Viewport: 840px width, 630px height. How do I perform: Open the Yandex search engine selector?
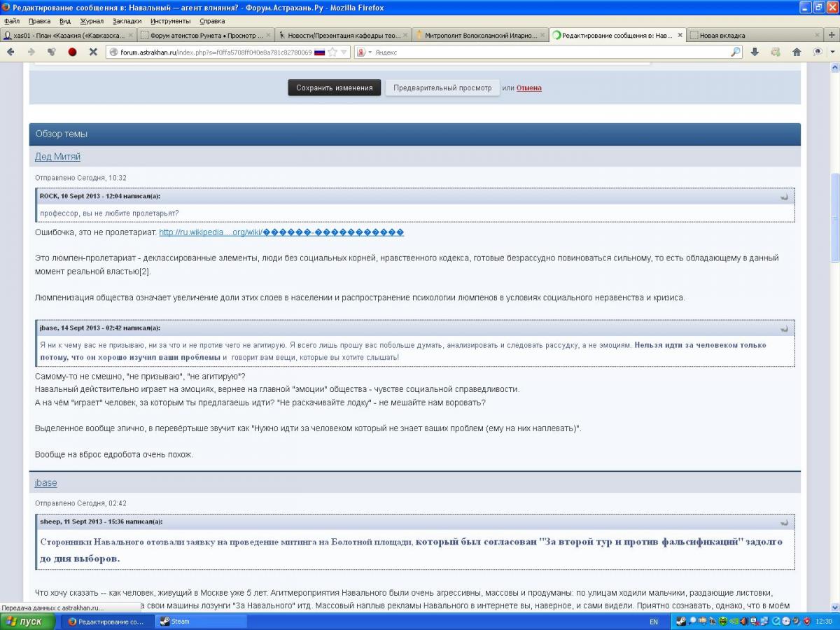364,52
